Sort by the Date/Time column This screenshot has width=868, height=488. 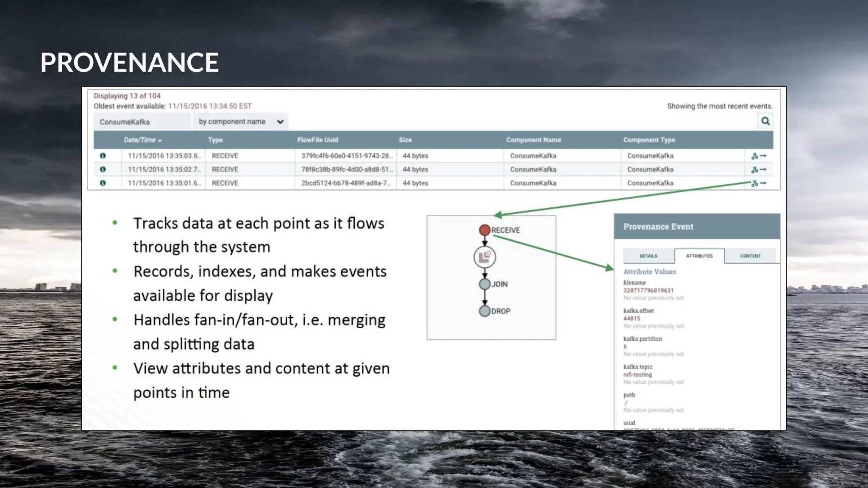(x=142, y=140)
